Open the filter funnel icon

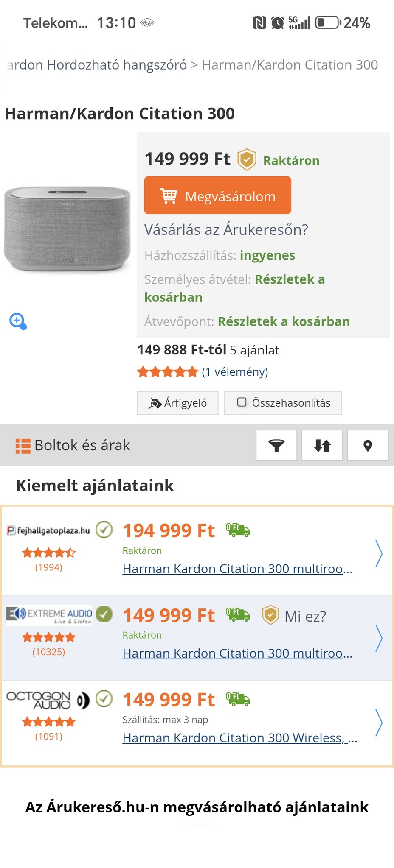click(x=276, y=445)
